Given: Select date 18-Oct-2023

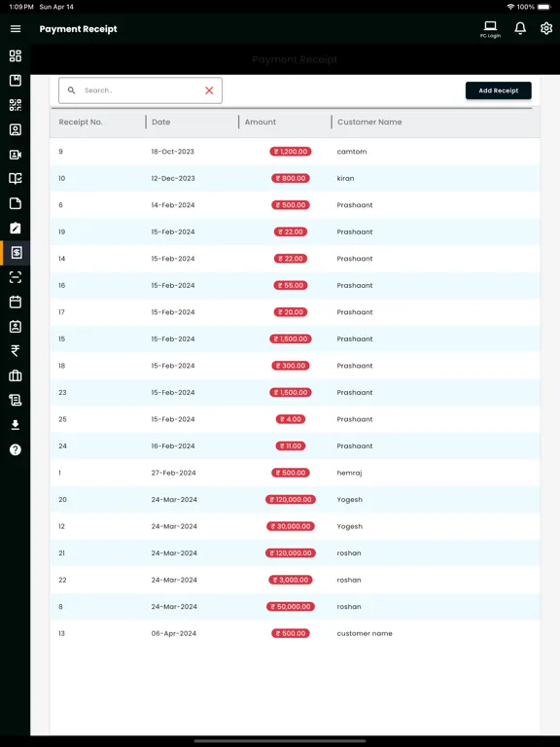Looking at the screenshot, I should tap(172, 152).
